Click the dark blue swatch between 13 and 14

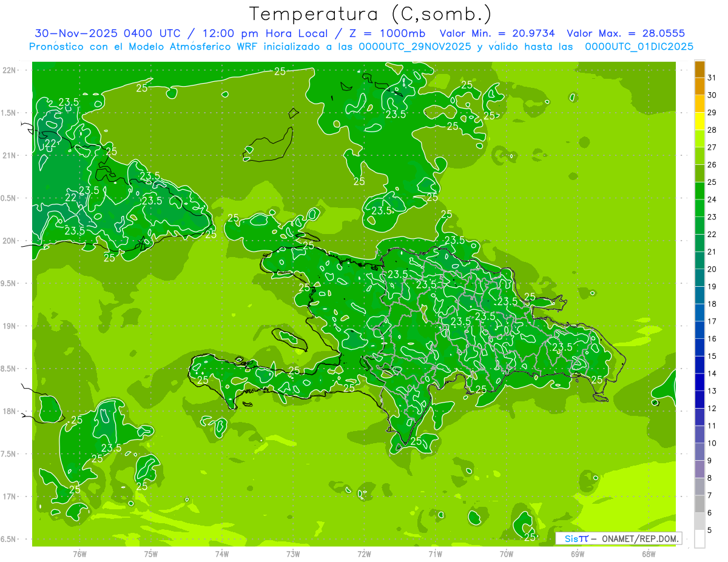[x=699, y=383]
